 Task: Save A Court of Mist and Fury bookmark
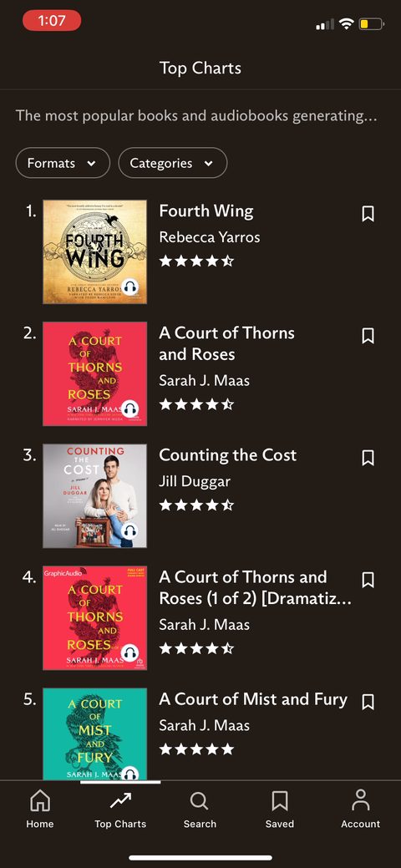click(x=368, y=702)
